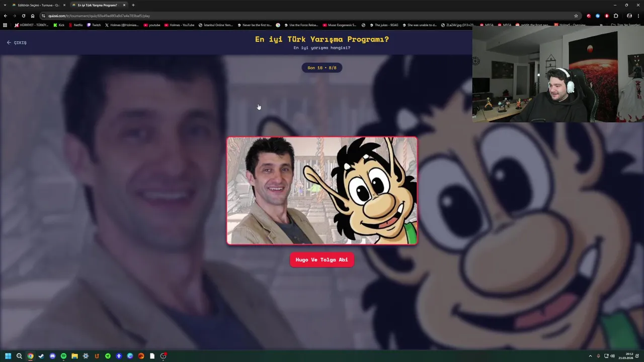Screen dimensions: 644x362
Task: Open the HÜRRİYET - TÜRKİY... bookmark
Action: [x=31, y=25]
